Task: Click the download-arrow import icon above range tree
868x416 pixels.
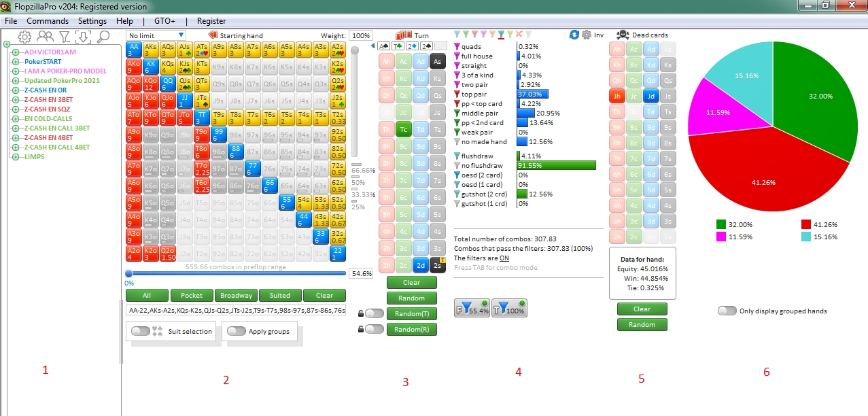Action: [x=84, y=37]
